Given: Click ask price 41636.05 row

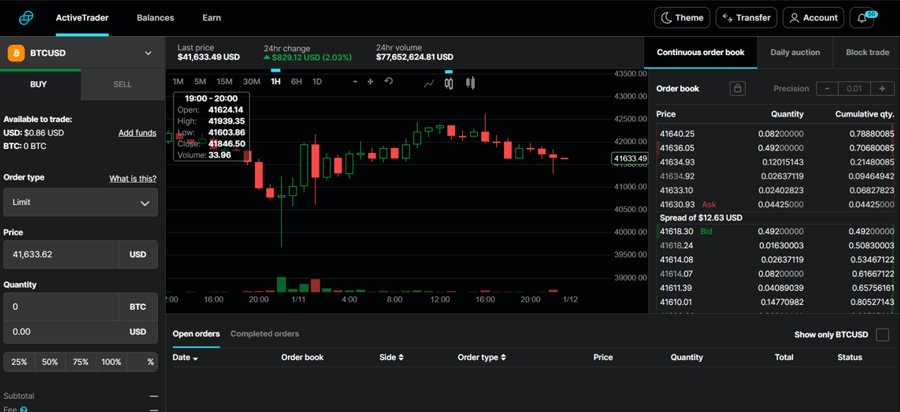Looking at the screenshot, I should coord(775,147).
